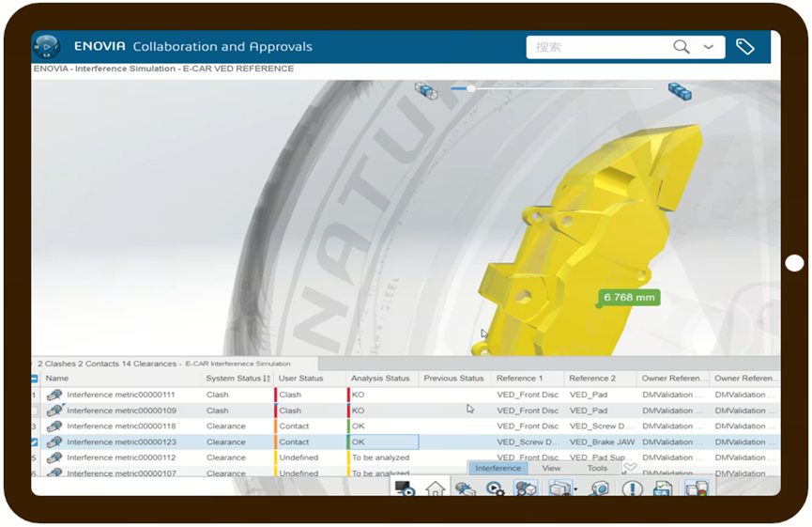Uncheck the box for Interference metric00000123 row
The width and height of the screenshot is (812, 527).
34,442
